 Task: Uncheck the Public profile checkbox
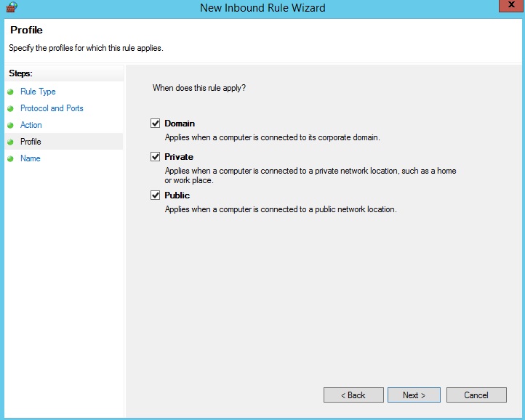tap(155, 195)
